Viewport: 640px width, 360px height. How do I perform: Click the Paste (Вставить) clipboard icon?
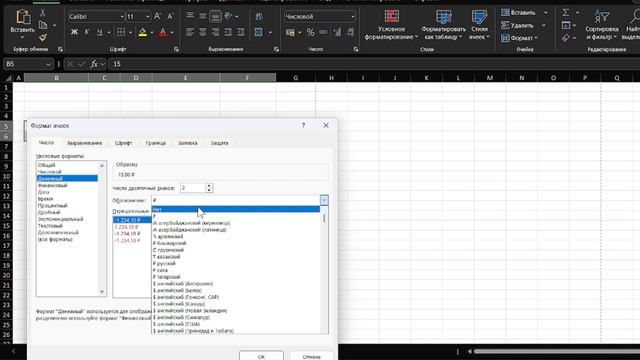(22, 17)
